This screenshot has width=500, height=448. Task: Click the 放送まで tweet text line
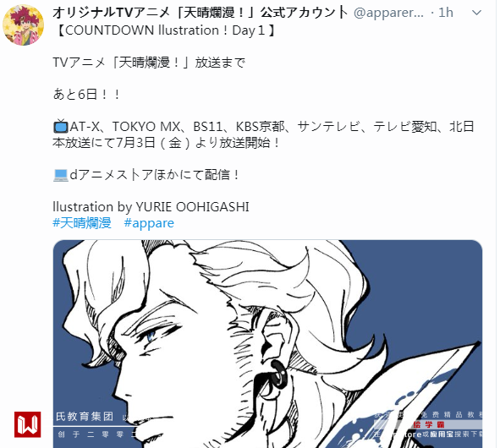click(x=220, y=63)
